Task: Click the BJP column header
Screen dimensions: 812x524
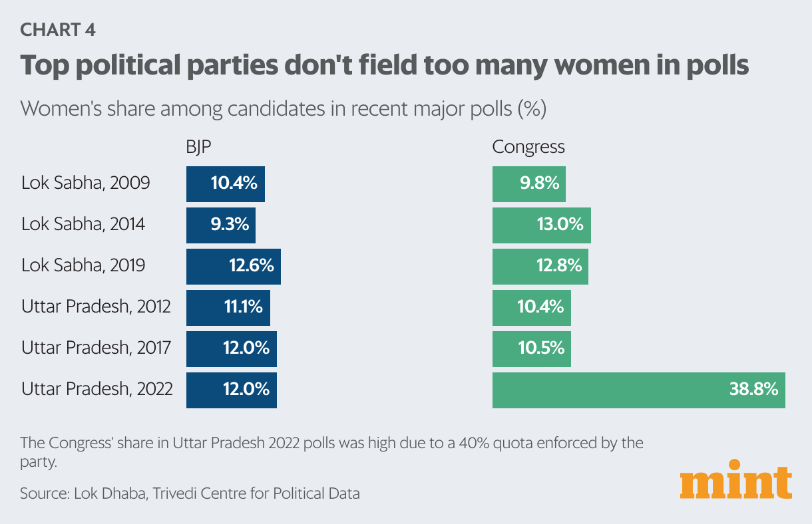Action: pyautogui.click(x=198, y=147)
